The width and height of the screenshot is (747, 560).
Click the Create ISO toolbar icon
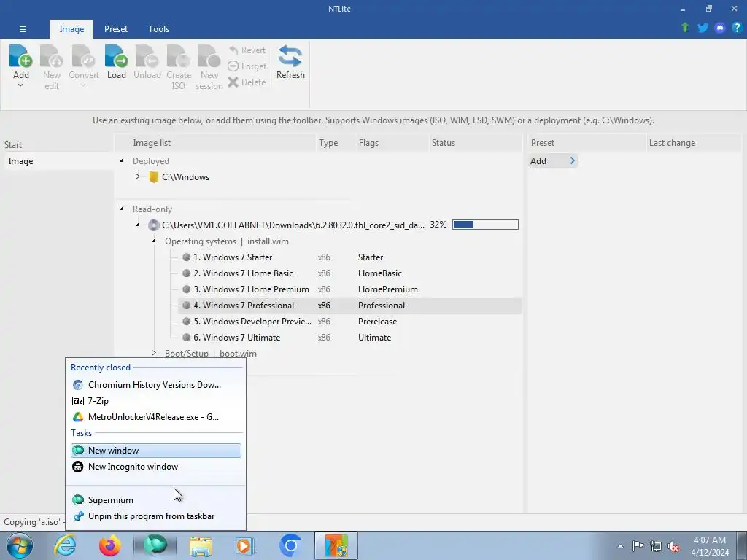tap(178, 56)
